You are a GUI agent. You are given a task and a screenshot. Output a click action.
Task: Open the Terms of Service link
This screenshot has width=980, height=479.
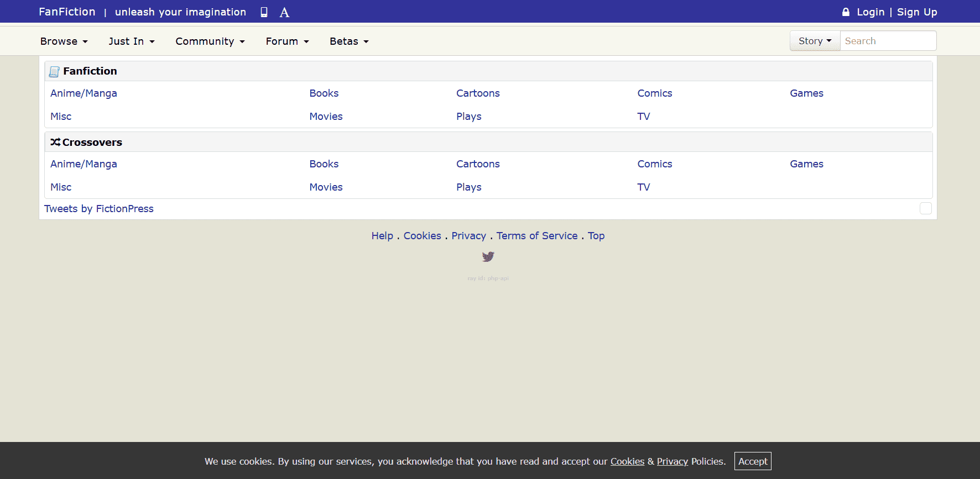[536, 236]
